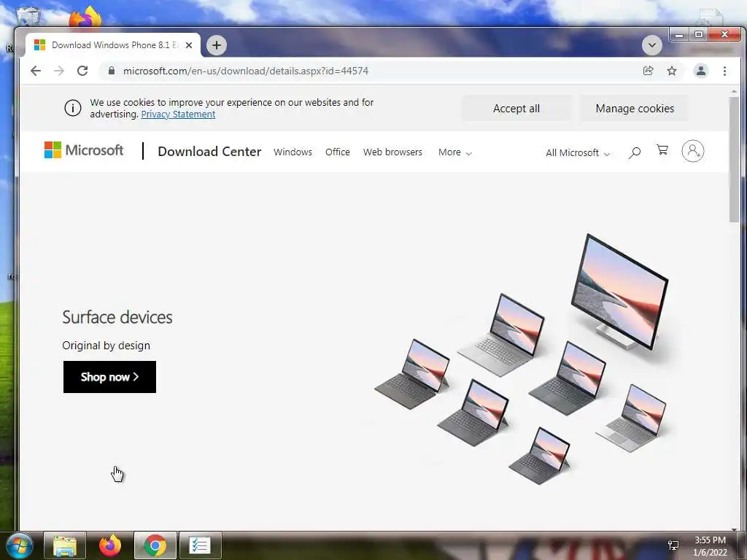Click the forward navigation arrow
Screen dimensions: 747x560
[x=58, y=71]
